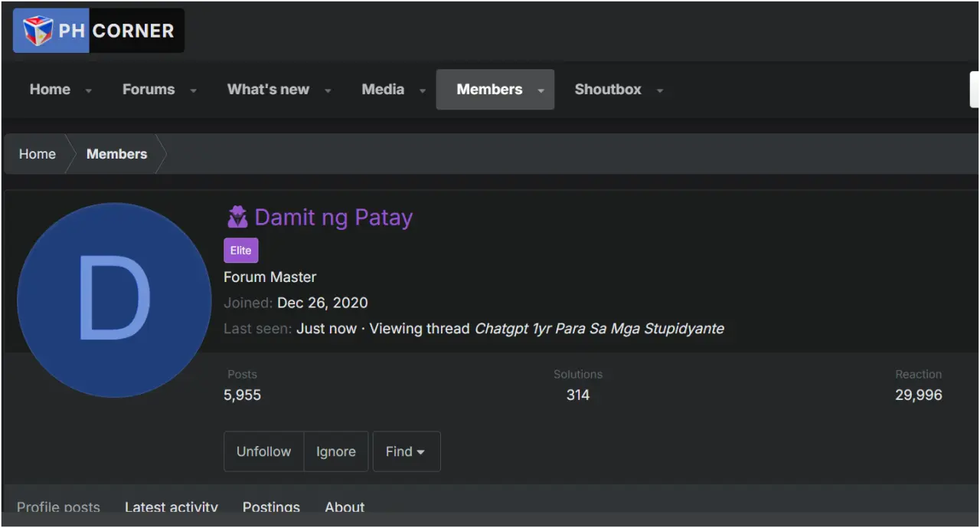The height and width of the screenshot is (528, 980).
Task: Open the large D avatar
Action: pyautogui.click(x=114, y=300)
